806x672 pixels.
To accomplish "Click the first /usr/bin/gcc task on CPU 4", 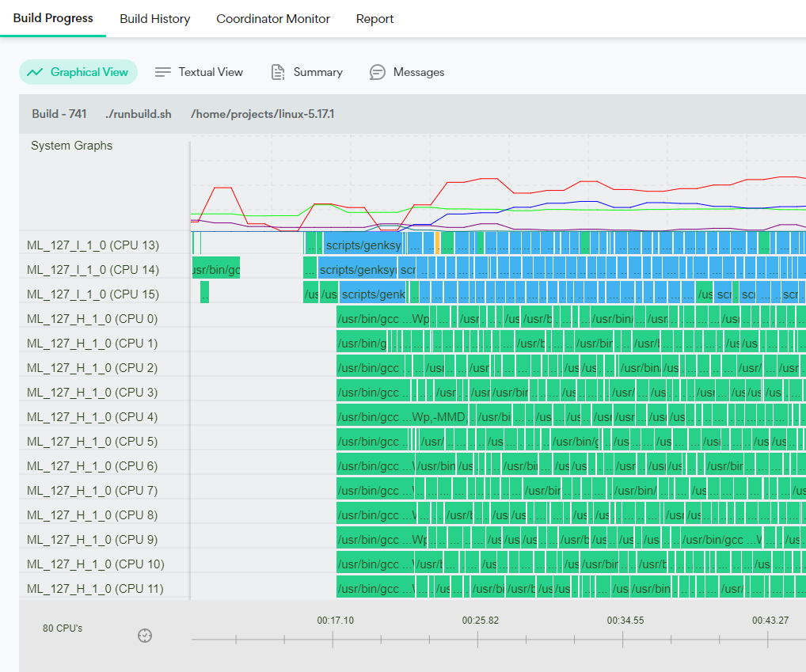I will (x=402, y=417).
